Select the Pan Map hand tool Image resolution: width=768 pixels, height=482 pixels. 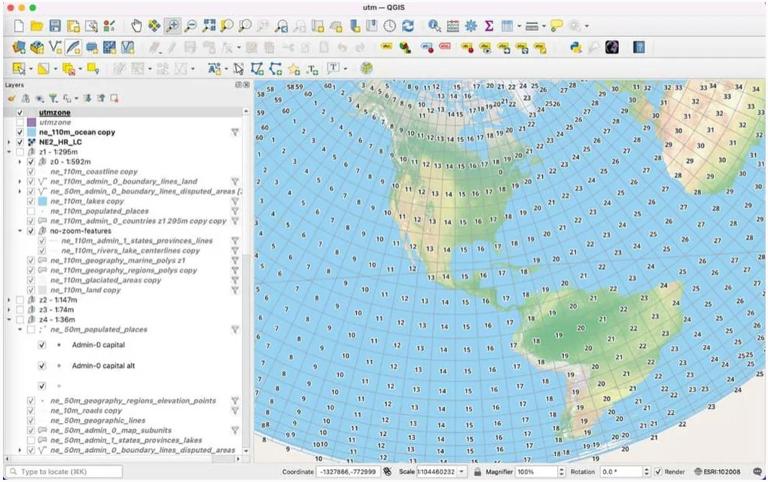136,26
